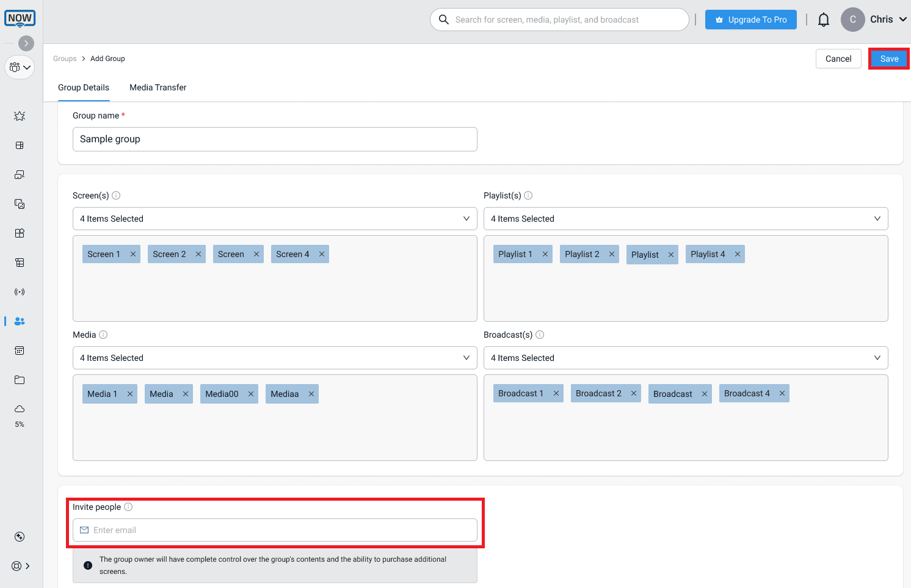Open the Playlist(s) selection dropdown
This screenshot has width=911, height=588.
686,219
